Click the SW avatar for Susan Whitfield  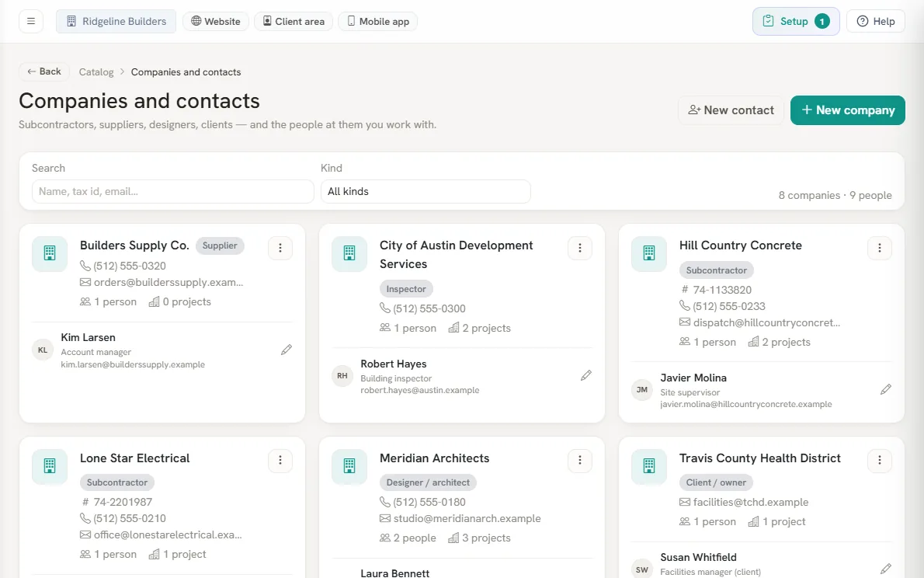coord(641,569)
